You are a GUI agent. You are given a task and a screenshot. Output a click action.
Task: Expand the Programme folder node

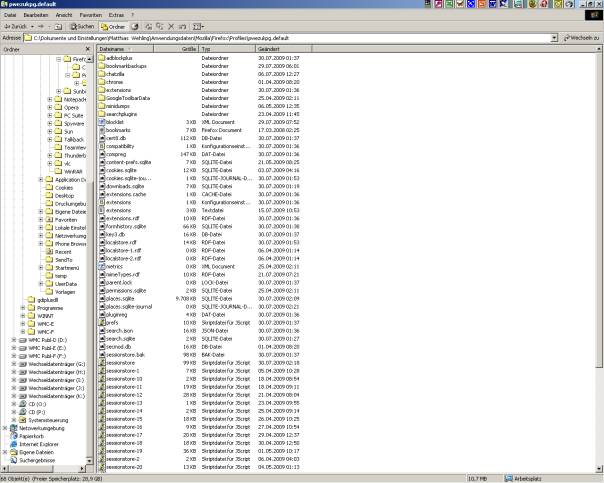pyautogui.click(x=23, y=308)
